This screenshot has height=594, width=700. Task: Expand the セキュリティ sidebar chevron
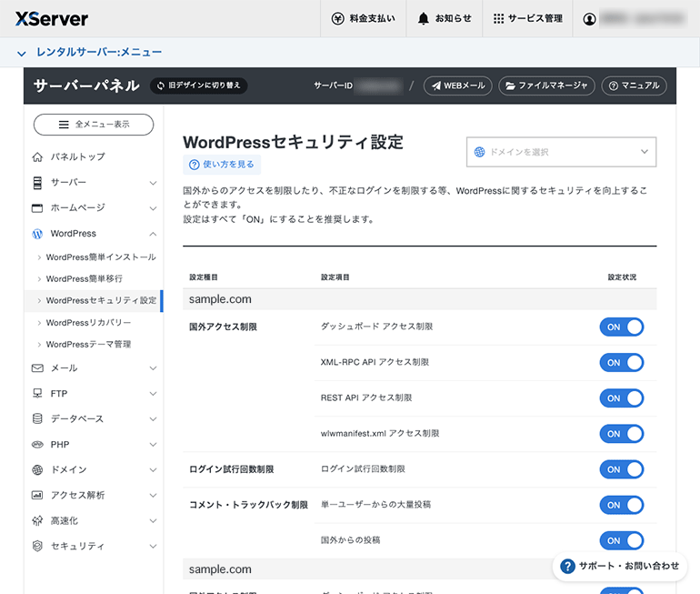coord(153,546)
